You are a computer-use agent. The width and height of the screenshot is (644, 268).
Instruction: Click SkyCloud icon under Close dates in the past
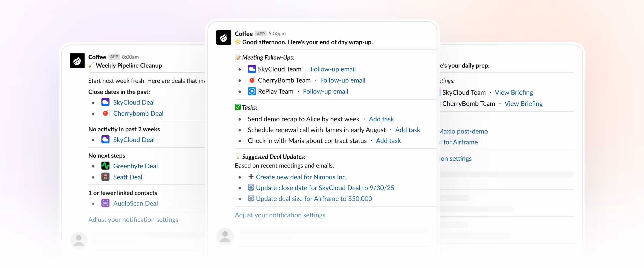click(x=105, y=102)
